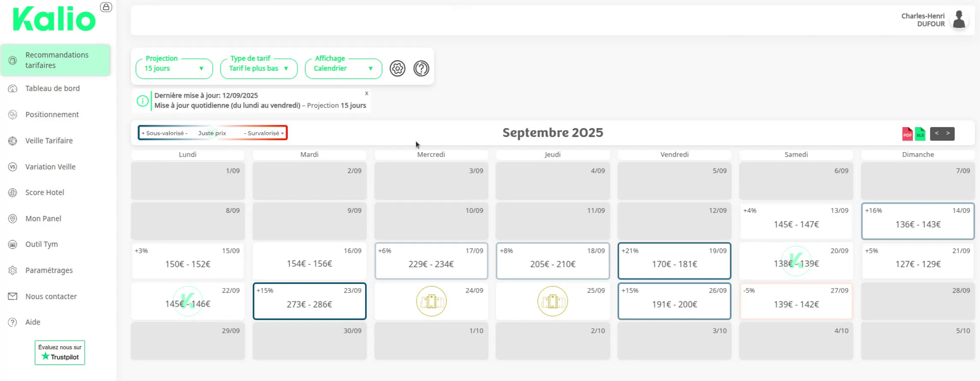Export the calendar as PDF
This screenshot has width=980, height=381.
tap(907, 134)
